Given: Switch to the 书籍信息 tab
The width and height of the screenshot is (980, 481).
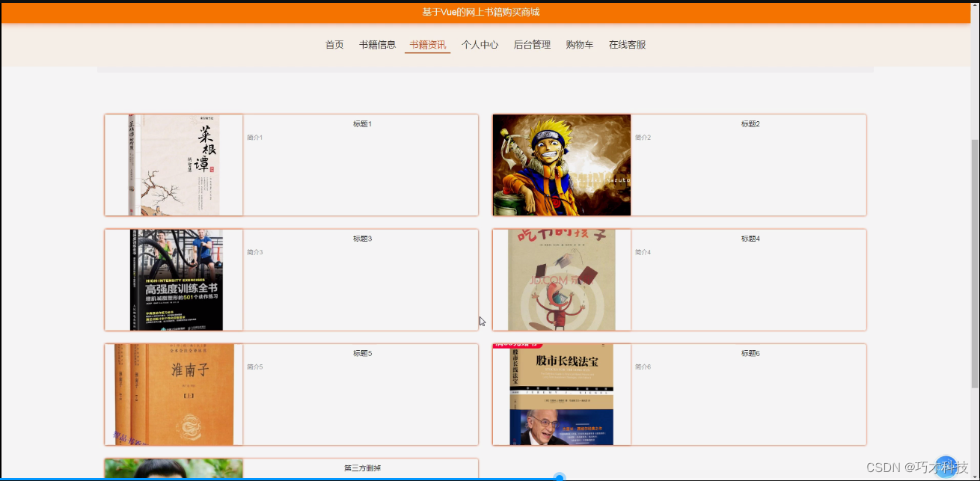Looking at the screenshot, I should click(x=378, y=45).
